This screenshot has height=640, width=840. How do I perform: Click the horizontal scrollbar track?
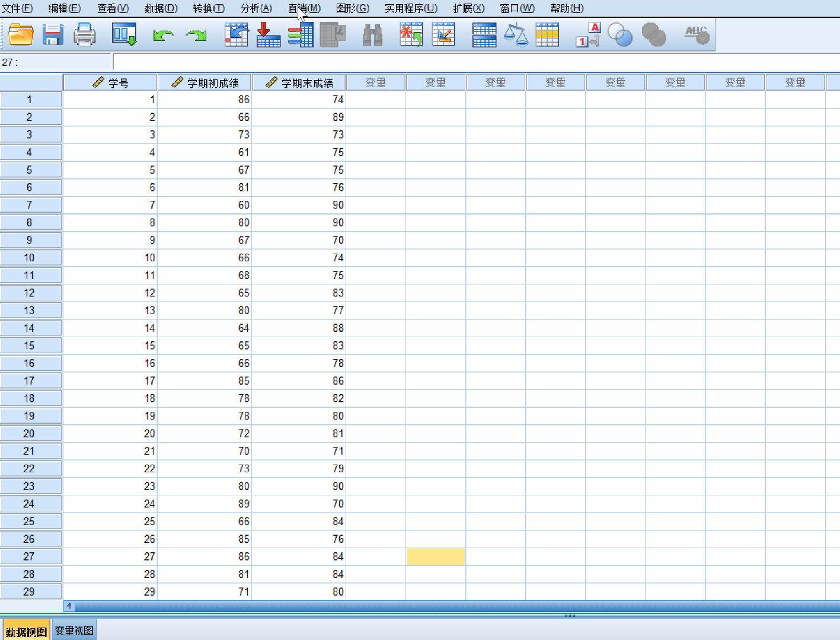tap(457, 606)
